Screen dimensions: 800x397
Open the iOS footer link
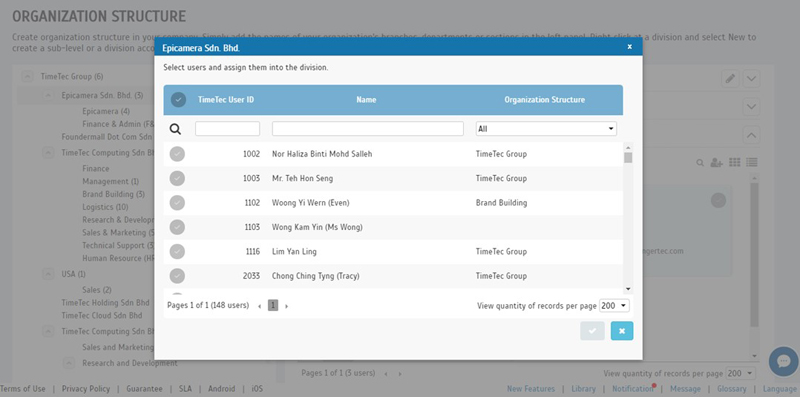(x=257, y=389)
